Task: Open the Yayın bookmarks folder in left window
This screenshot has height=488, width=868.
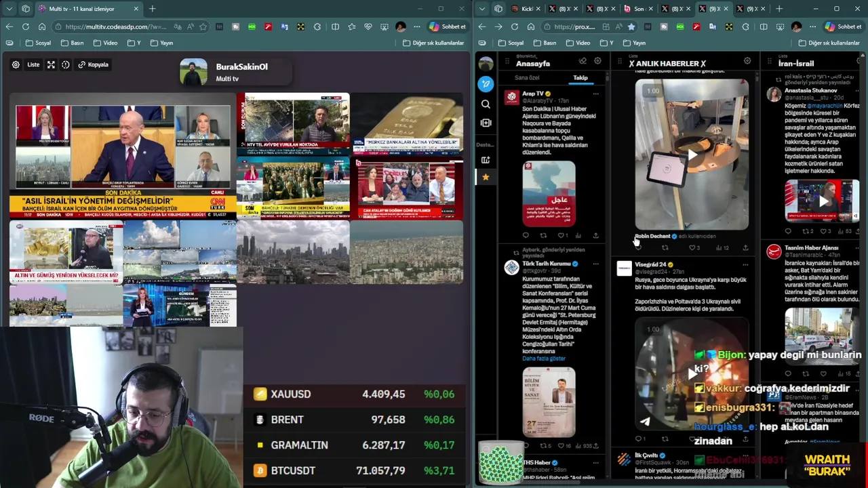Action: point(161,43)
